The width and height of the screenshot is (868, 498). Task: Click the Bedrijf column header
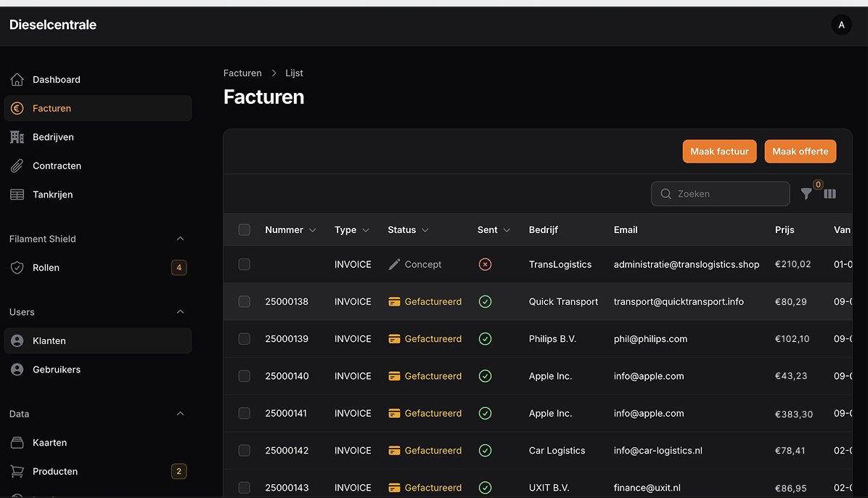coord(543,230)
